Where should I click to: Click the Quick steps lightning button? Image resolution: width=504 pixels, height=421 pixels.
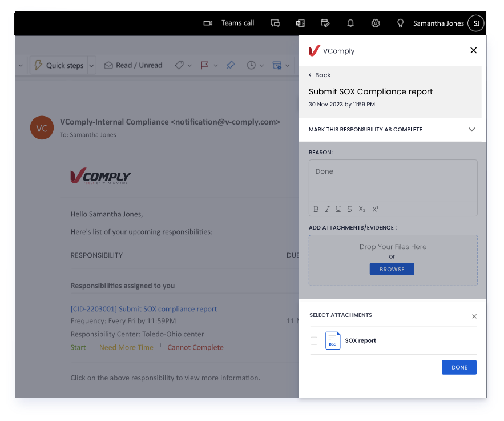pyautogui.click(x=59, y=65)
